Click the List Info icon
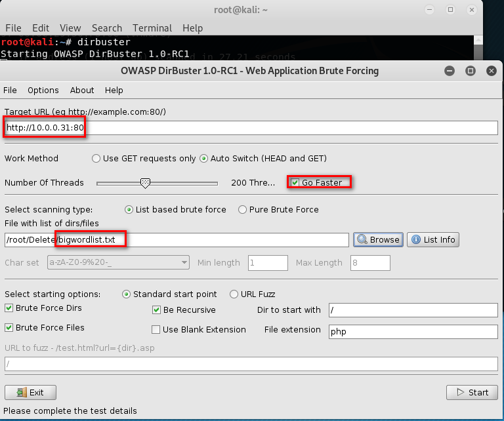Image resolution: width=504 pixels, height=421 pixels. [416, 239]
